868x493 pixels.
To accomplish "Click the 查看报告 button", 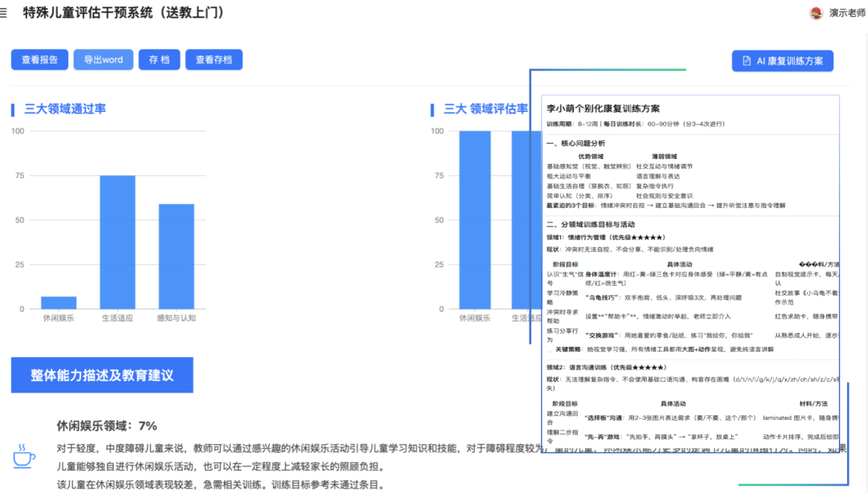I will [x=40, y=59].
